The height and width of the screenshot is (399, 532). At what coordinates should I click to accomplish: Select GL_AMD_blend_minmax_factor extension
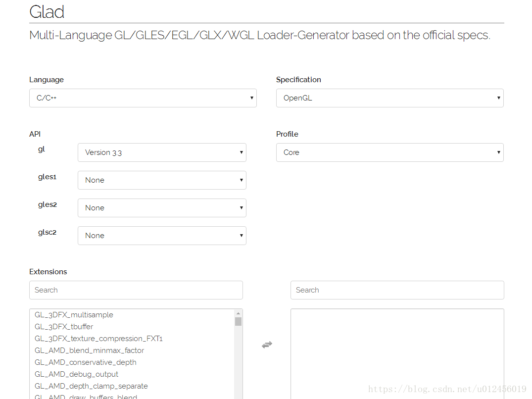point(132,350)
